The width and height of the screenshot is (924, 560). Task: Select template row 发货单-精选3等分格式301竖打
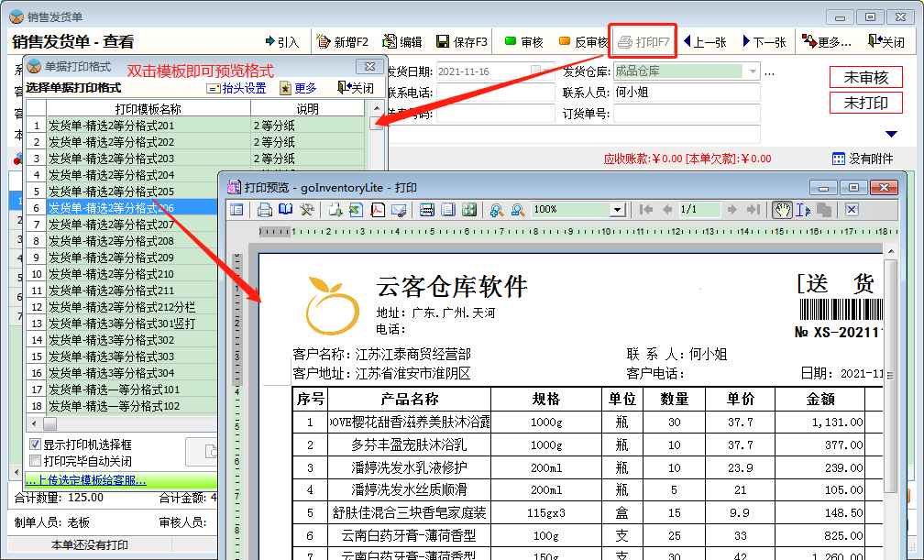tap(123, 324)
